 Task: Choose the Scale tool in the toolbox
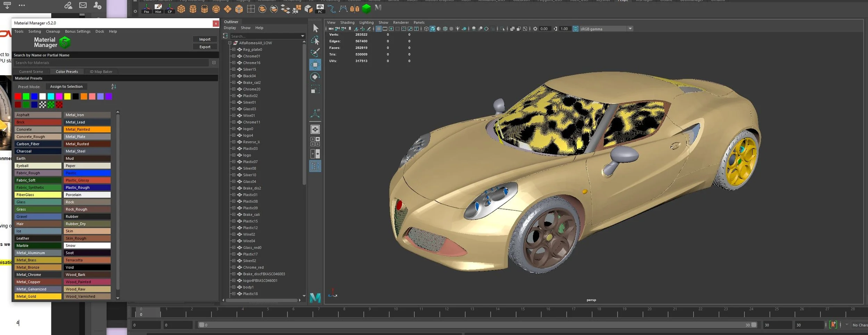315,89
